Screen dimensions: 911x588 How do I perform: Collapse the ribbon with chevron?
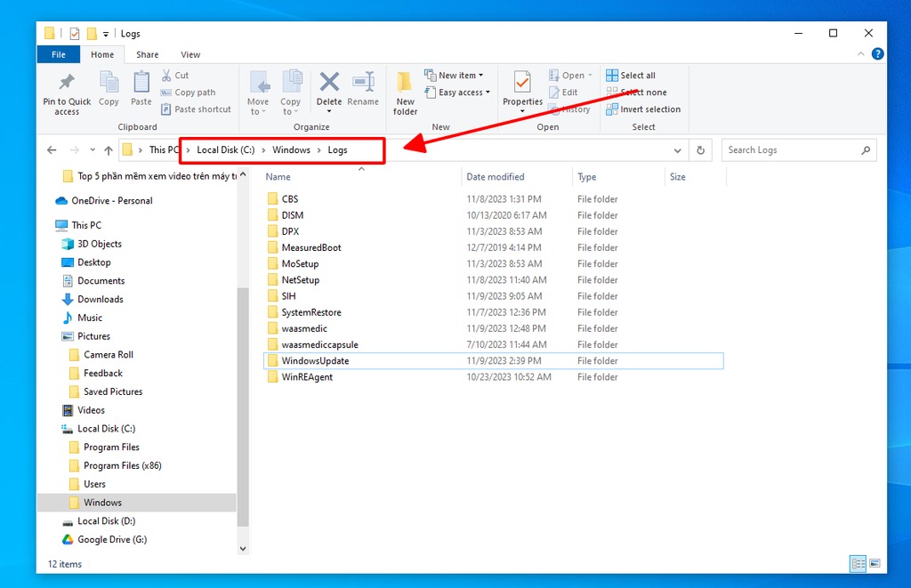point(860,53)
